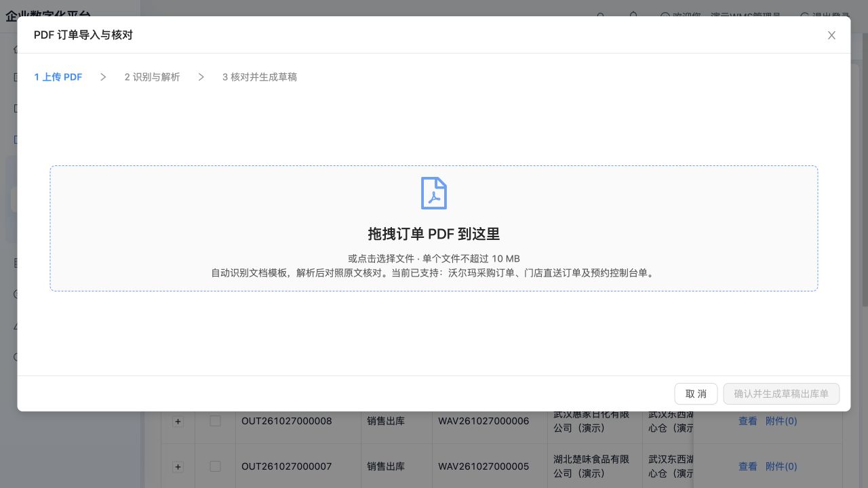Select step 3 核对并生成草稿
Viewport: 868px width, 488px height.
tap(260, 77)
